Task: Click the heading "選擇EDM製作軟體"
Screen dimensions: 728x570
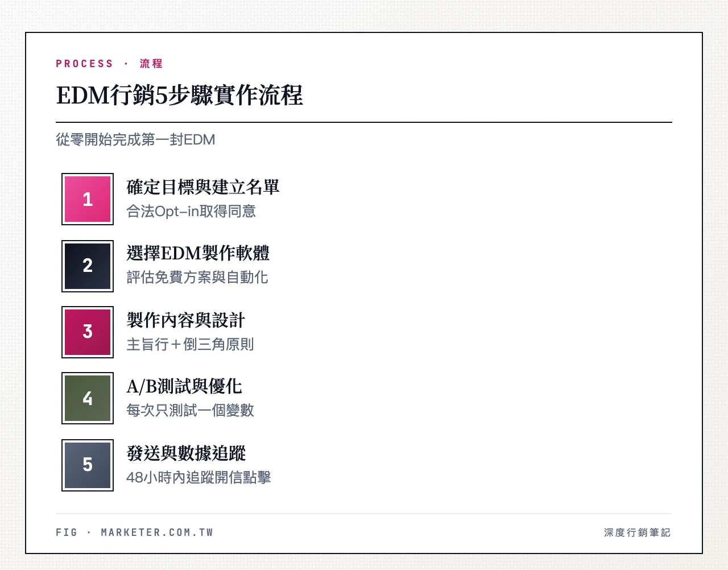Action: point(198,253)
